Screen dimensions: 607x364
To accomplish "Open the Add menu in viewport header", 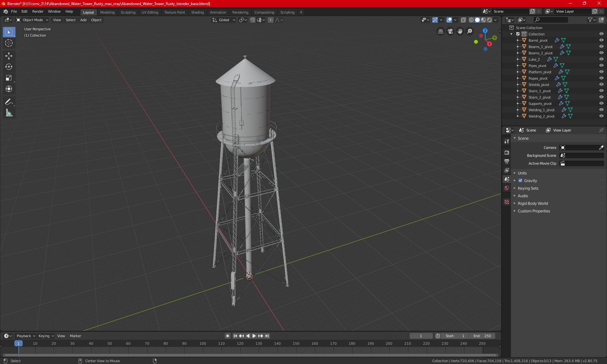I will tap(83, 20).
